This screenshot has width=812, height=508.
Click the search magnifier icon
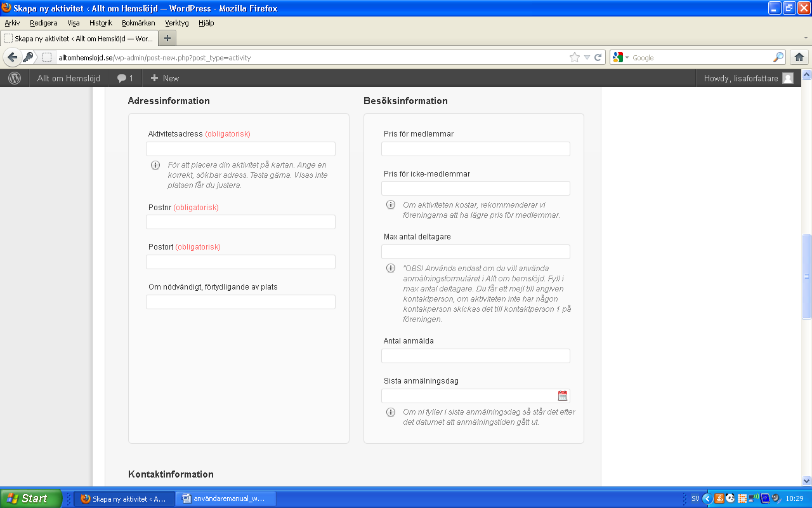[x=778, y=57]
